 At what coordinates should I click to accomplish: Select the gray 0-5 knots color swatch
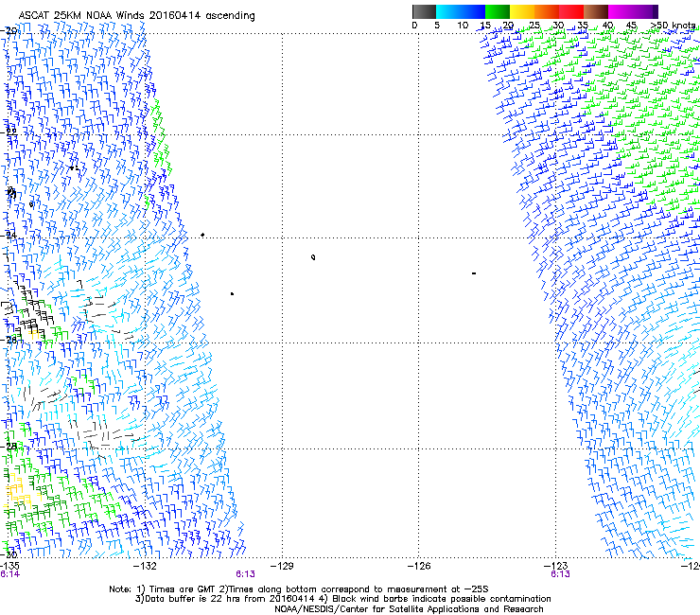(x=424, y=11)
